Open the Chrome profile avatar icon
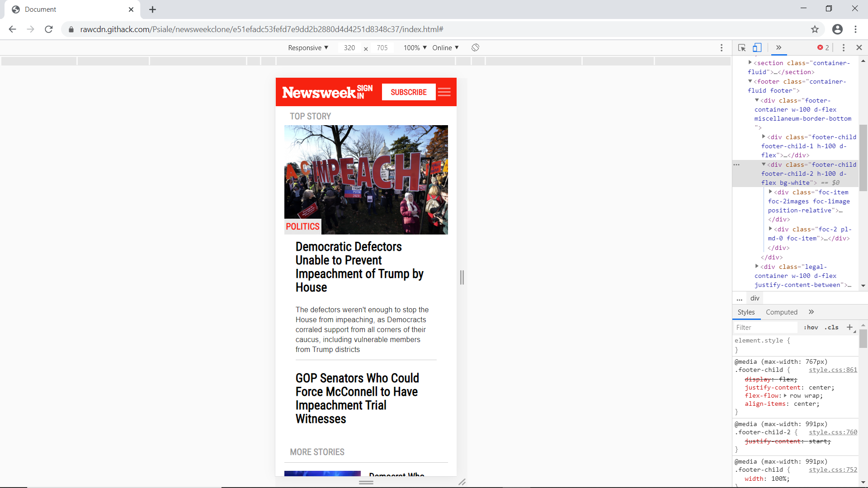Screen dimensions: 868x488 [837, 29]
